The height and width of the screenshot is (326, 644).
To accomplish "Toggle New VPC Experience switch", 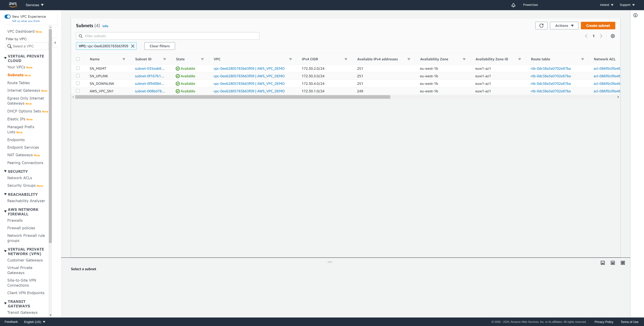I will coord(8,16).
